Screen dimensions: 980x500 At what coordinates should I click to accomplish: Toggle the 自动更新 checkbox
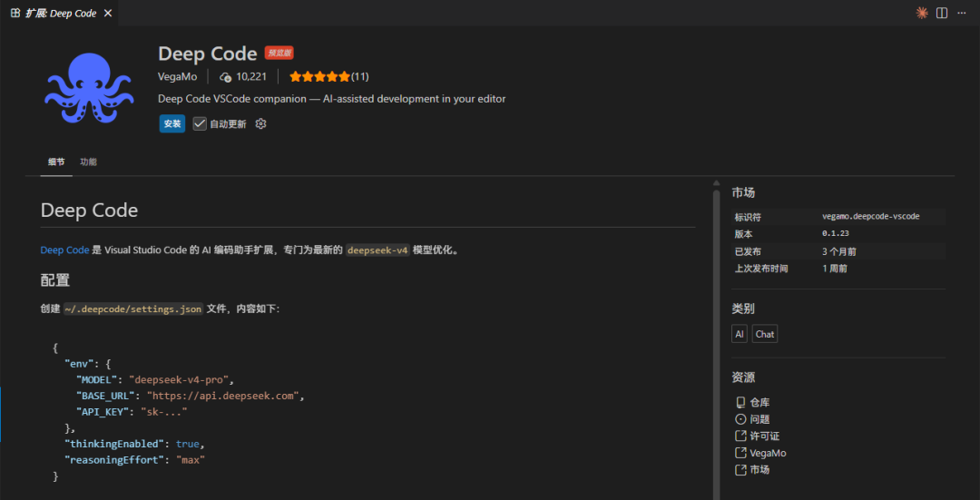pyautogui.click(x=200, y=123)
